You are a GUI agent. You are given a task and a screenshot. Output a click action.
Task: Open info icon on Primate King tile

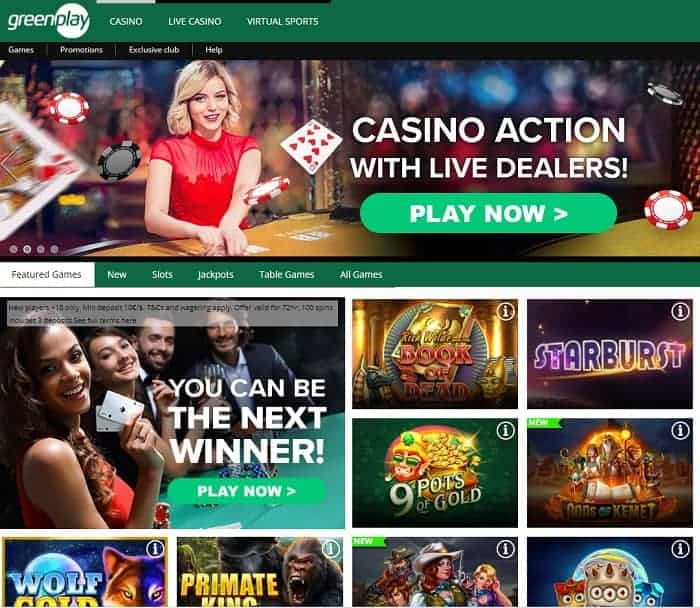click(x=330, y=549)
